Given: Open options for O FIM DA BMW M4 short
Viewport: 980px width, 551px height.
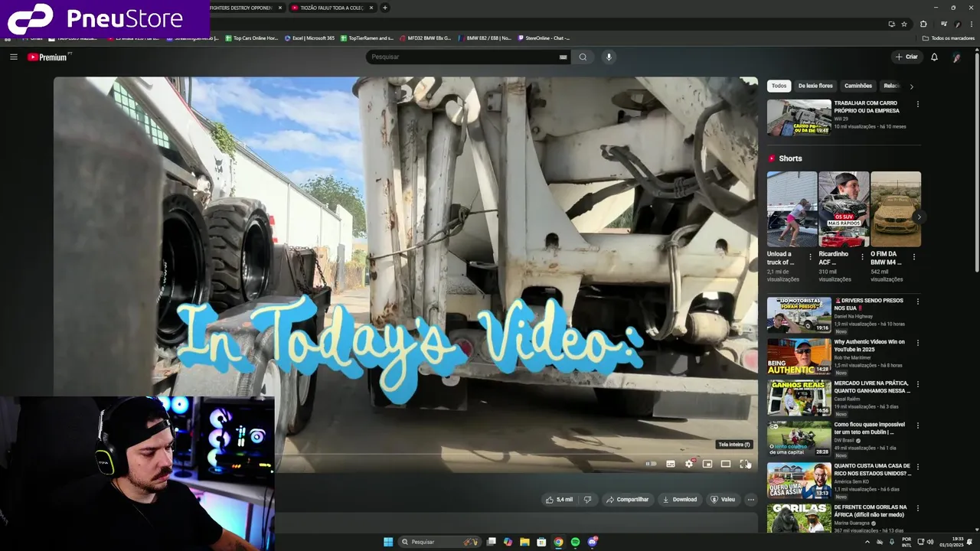Looking at the screenshot, I should [x=913, y=257].
